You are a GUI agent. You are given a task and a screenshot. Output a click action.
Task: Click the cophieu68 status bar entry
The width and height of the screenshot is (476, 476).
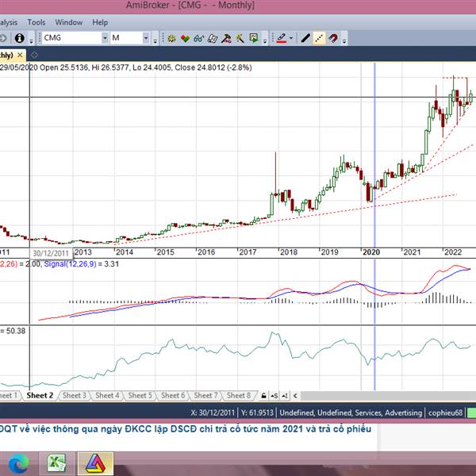click(x=445, y=413)
